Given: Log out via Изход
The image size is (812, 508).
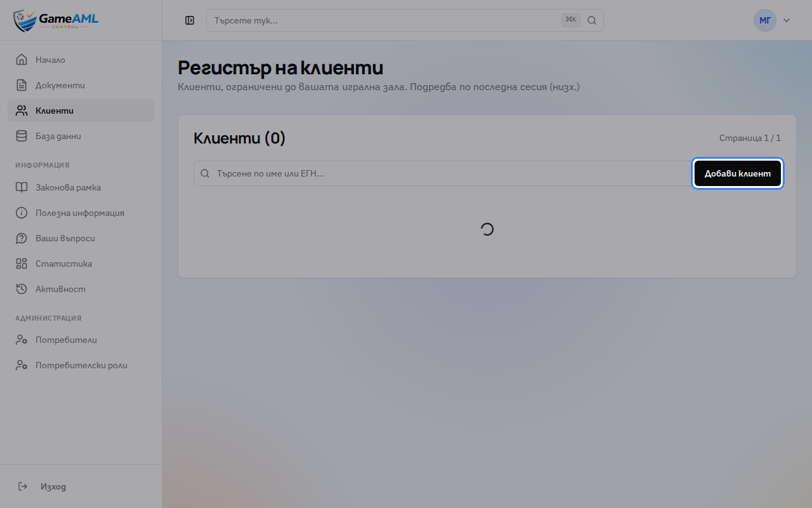Looking at the screenshot, I should (81, 486).
